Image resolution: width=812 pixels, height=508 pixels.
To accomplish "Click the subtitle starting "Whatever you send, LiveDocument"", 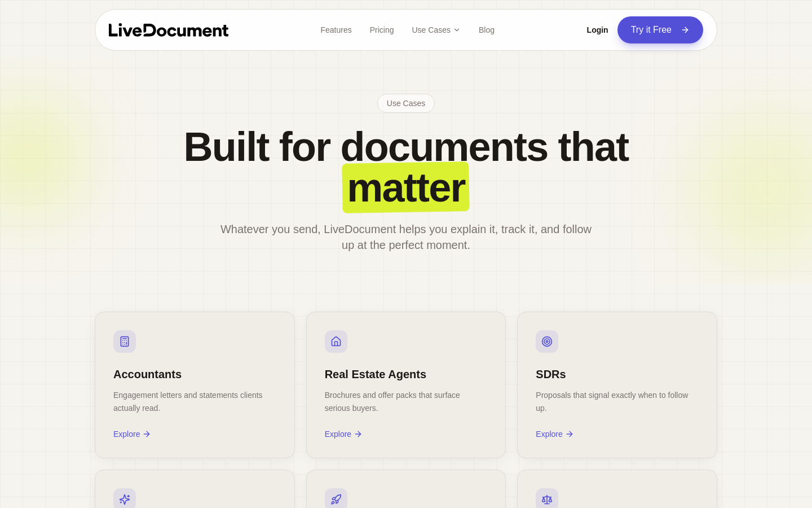I will coord(406,237).
